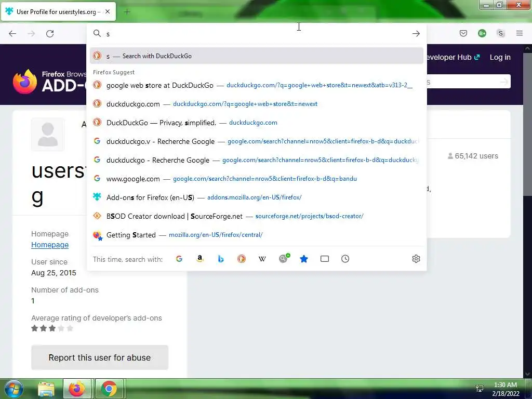Open a new tab with plus button
The image size is (532, 399).
click(x=127, y=12)
